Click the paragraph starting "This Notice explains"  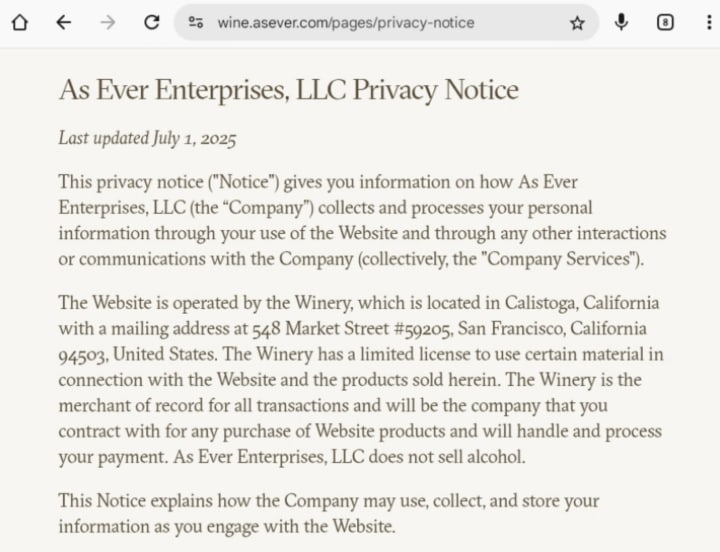tap(330, 512)
